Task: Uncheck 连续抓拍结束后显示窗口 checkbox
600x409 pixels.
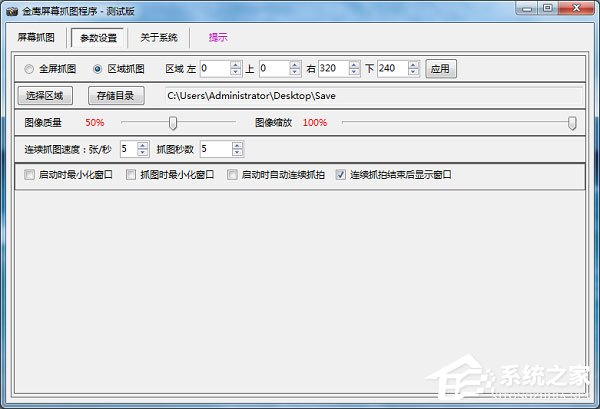Action: coord(341,175)
